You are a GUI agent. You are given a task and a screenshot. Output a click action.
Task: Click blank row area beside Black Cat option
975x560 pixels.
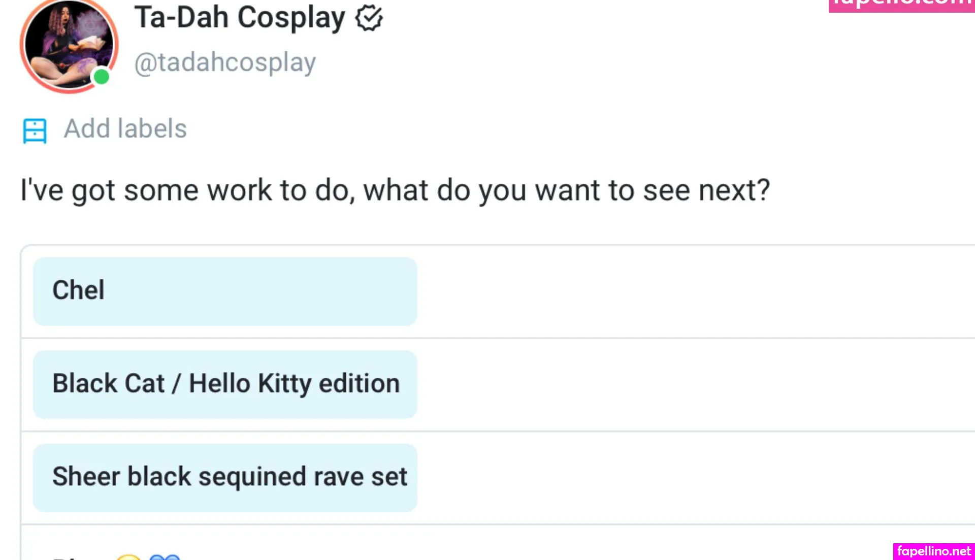coord(686,384)
